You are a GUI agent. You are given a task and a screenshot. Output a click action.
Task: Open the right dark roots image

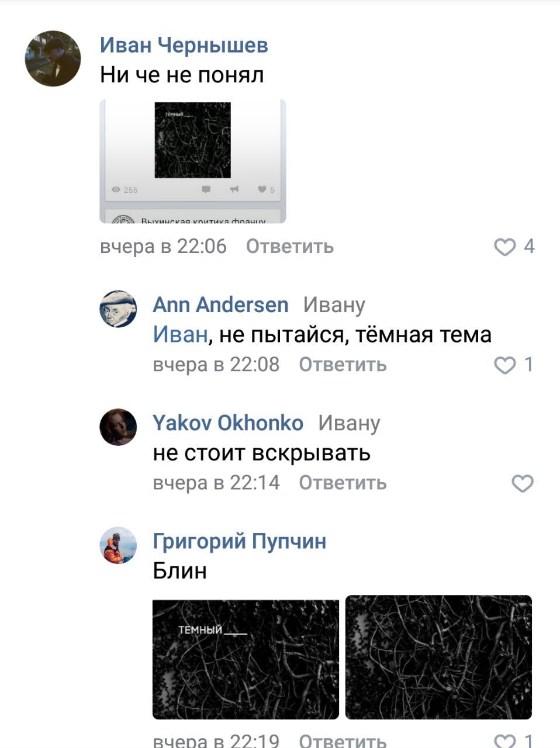(x=438, y=657)
